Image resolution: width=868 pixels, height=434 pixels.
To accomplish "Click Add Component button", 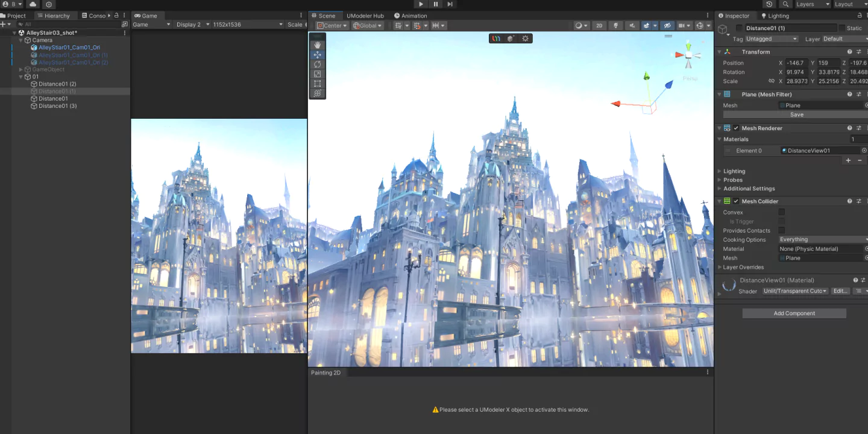I will click(x=794, y=313).
